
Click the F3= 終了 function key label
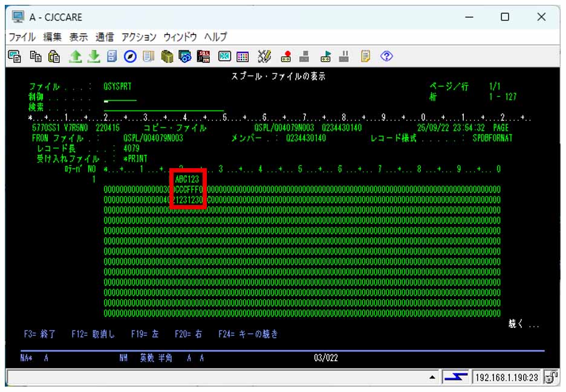tap(40, 334)
